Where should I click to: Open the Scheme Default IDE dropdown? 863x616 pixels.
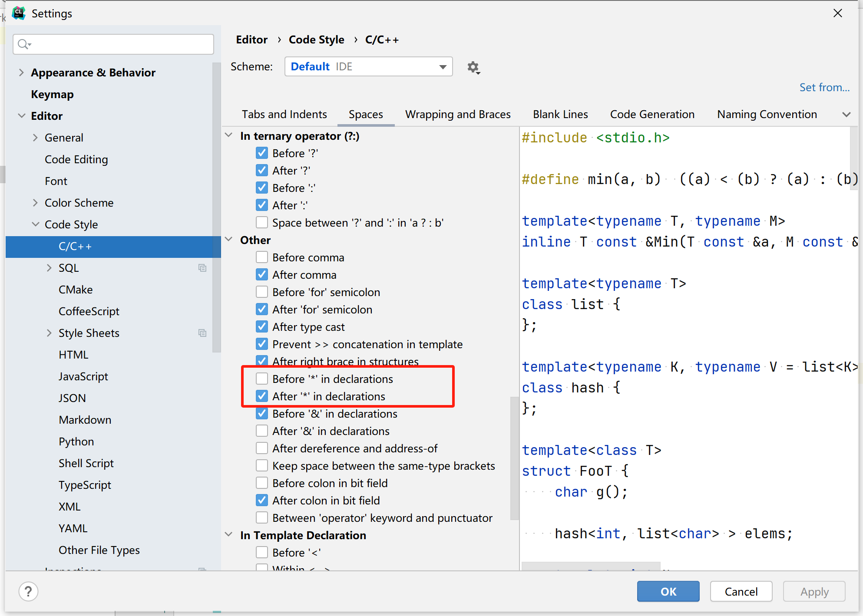click(x=368, y=66)
